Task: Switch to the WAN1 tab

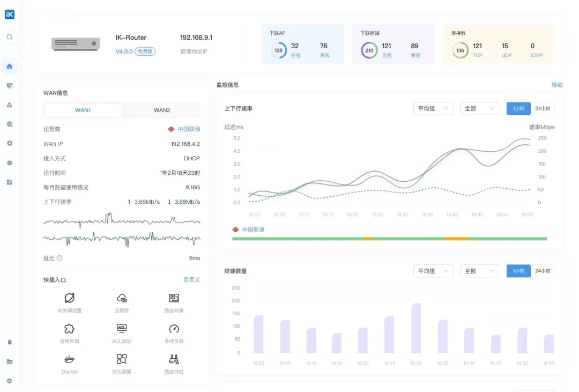Action: [x=83, y=110]
